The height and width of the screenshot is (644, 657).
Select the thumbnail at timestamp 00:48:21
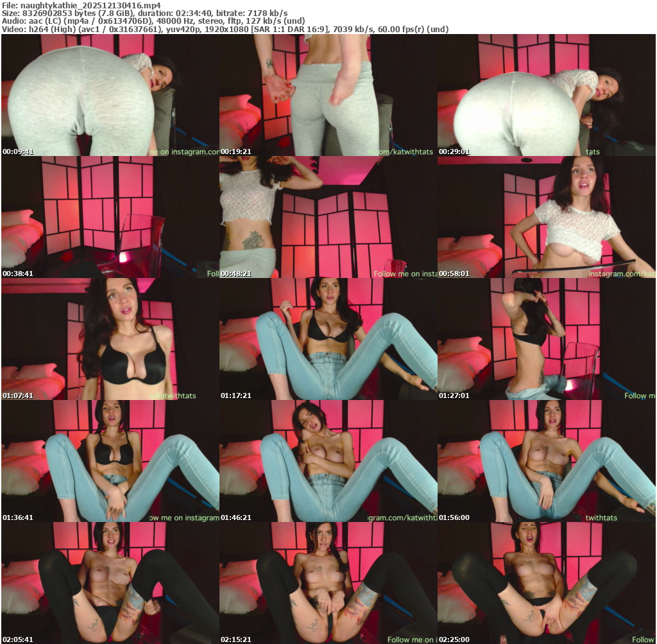(328, 217)
